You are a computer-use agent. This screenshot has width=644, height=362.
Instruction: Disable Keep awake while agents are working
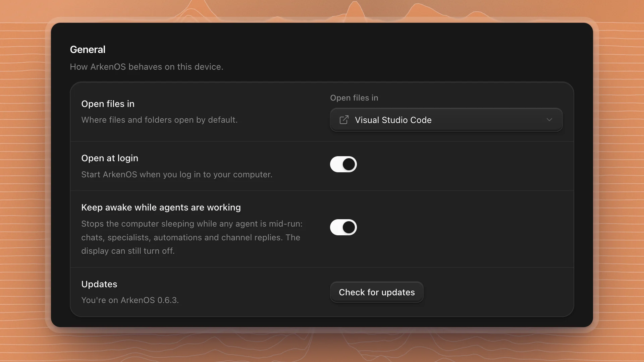pos(343,227)
